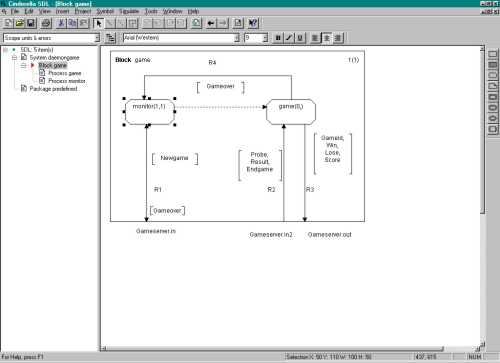
Task: Open the Scope units dropdown
Action: click(x=97, y=38)
